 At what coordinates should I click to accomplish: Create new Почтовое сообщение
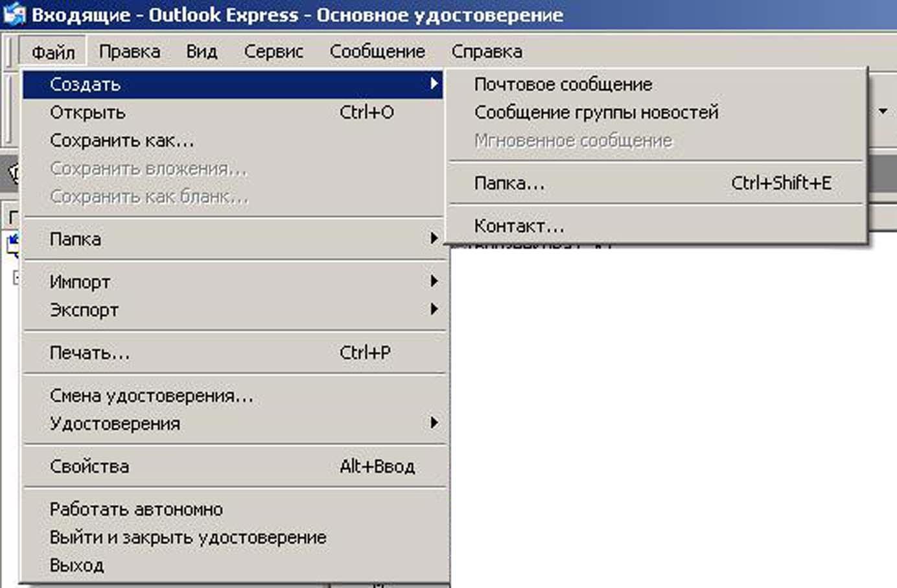pyautogui.click(x=656, y=84)
